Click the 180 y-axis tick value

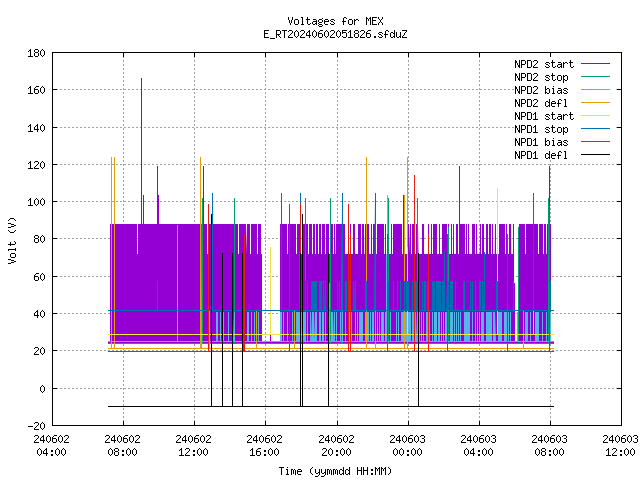(36, 53)
